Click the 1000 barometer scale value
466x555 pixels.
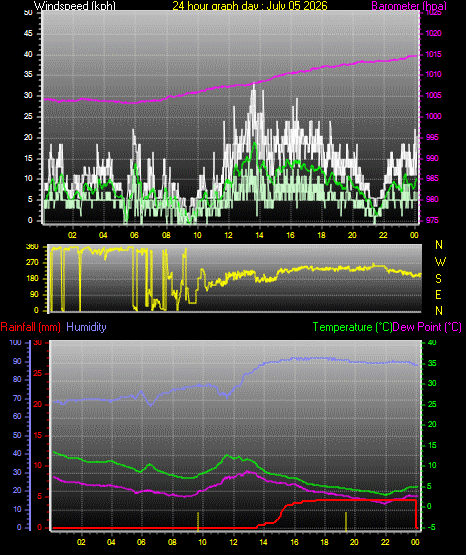coord(433,116)
